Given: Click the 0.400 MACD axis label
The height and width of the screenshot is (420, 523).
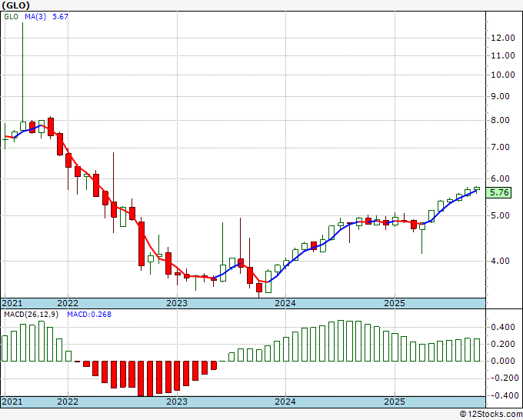Looking at the screenshot, I should click(503, 327).
